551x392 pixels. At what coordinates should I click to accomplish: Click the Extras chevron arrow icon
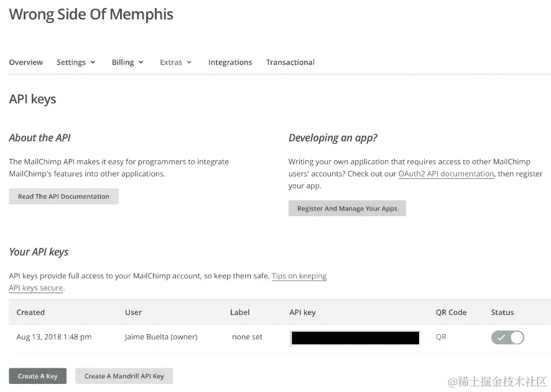(x=189, y=63)
